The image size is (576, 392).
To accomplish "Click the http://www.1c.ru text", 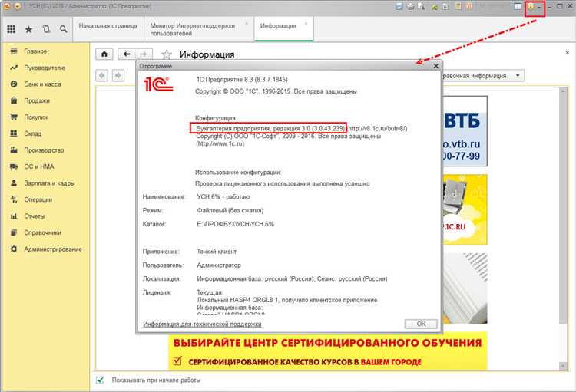I will (220, 144).
